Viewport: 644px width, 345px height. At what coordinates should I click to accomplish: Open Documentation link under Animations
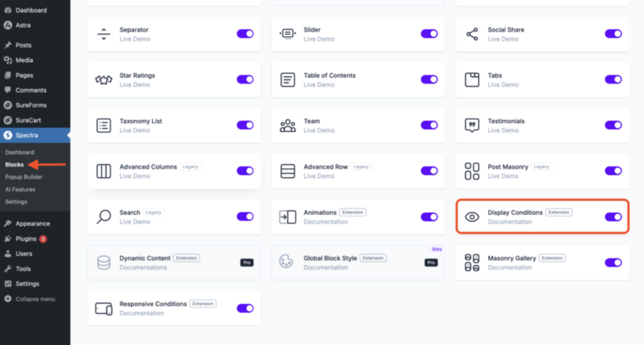(325, 222)
